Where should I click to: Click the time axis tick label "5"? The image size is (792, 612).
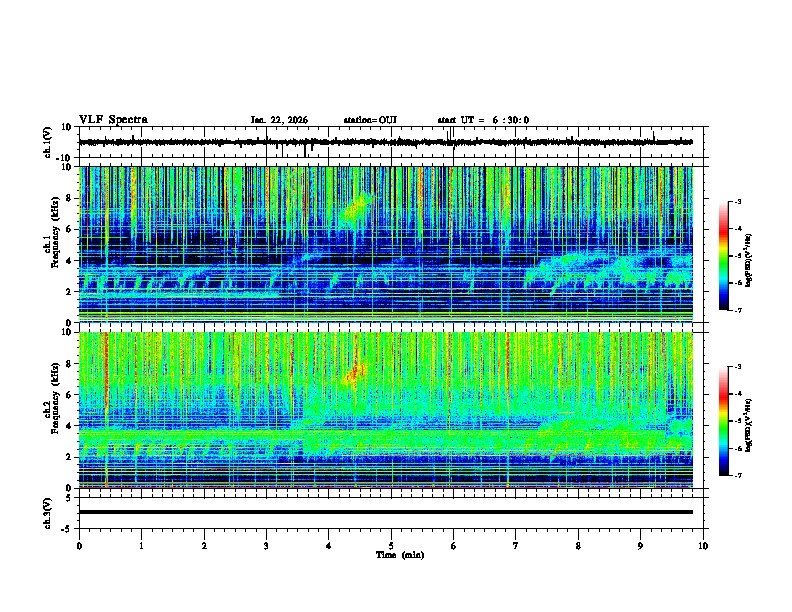391,546
